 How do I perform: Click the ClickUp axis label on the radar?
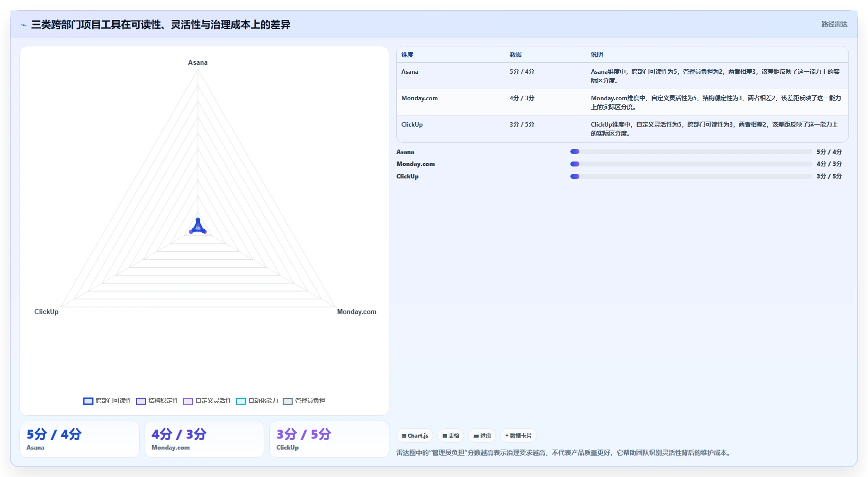tap(46, 312)
